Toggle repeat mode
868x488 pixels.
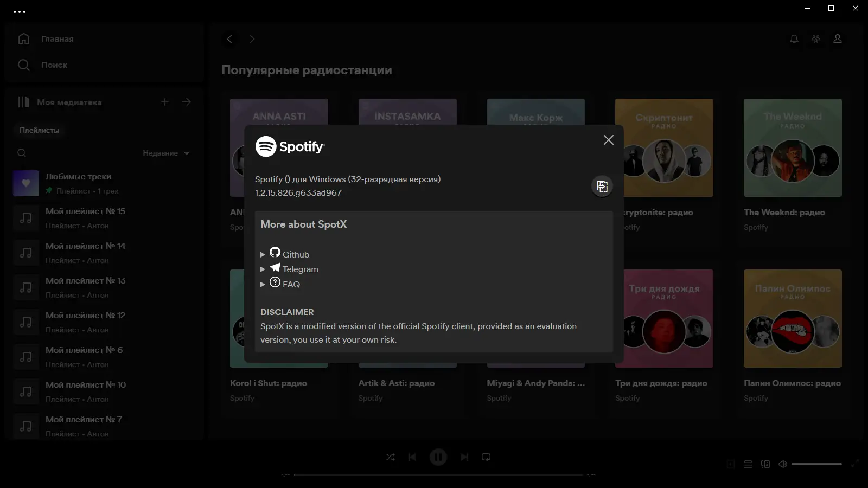tap(486, 457)
